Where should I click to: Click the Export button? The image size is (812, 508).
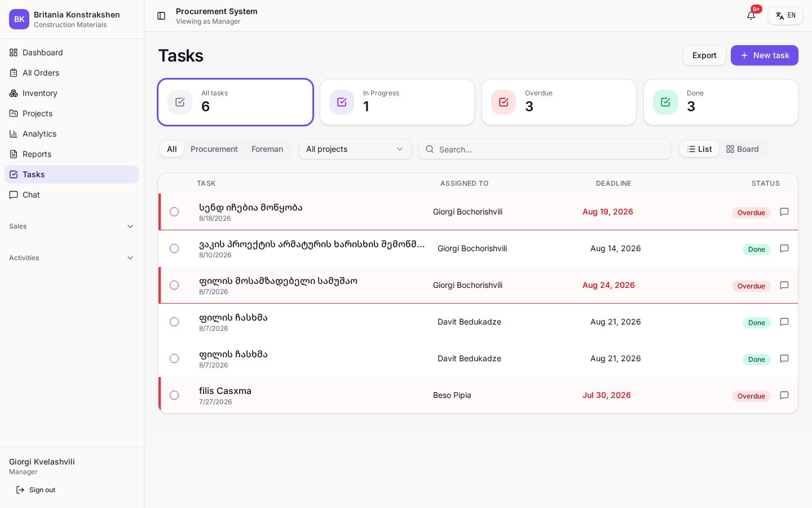[x=704, y=55]
